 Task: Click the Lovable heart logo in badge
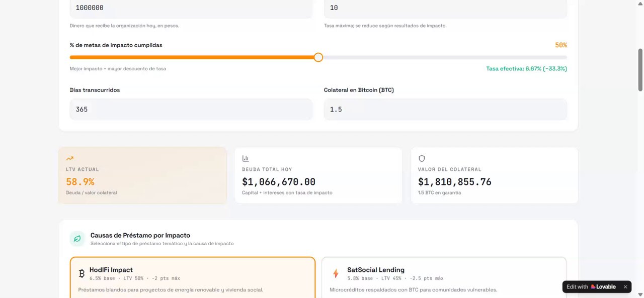coord(593,287)
